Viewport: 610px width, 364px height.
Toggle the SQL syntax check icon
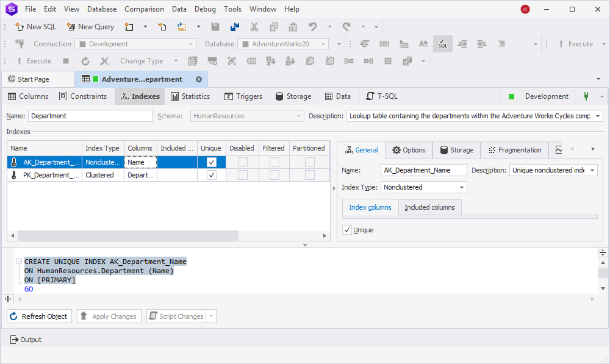point(443,44)
